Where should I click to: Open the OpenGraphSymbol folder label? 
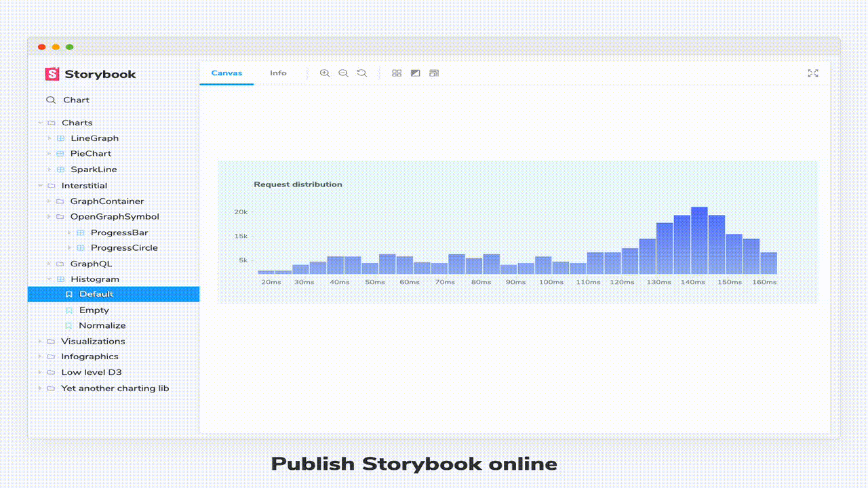115,217
